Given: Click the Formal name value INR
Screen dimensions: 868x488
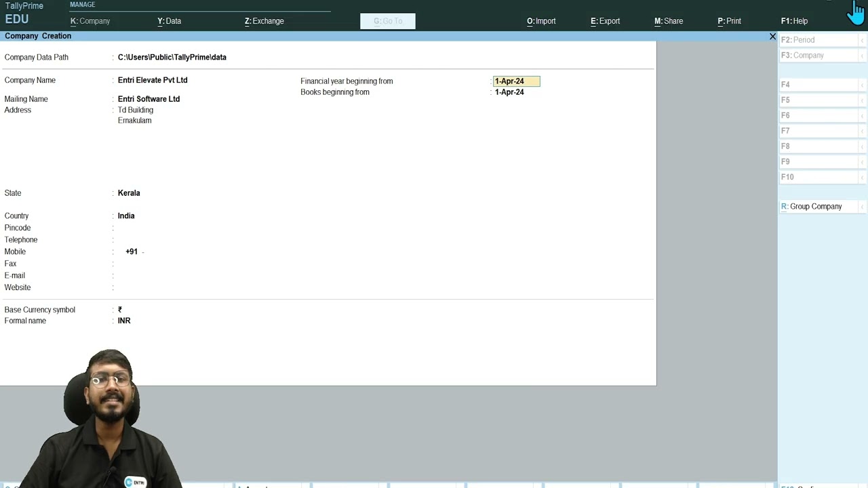Looking at the screenshot, I should (124, 321).
